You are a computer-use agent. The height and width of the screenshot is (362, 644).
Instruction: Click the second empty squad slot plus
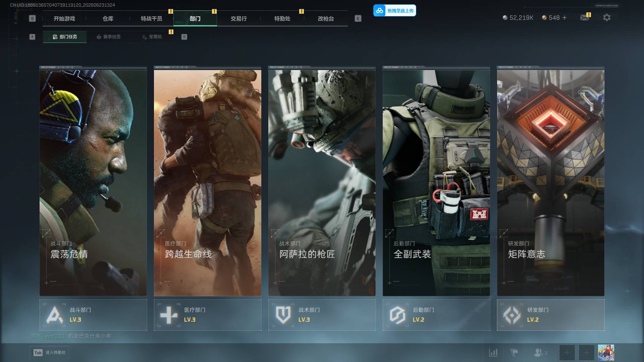pyautogui.click(x=586, y=353)
